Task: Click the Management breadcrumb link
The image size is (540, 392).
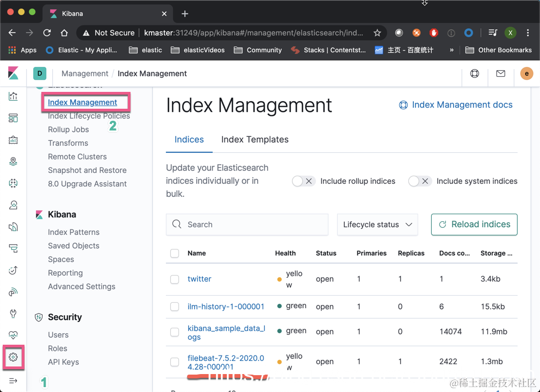Action: click(x=85, y=73)
